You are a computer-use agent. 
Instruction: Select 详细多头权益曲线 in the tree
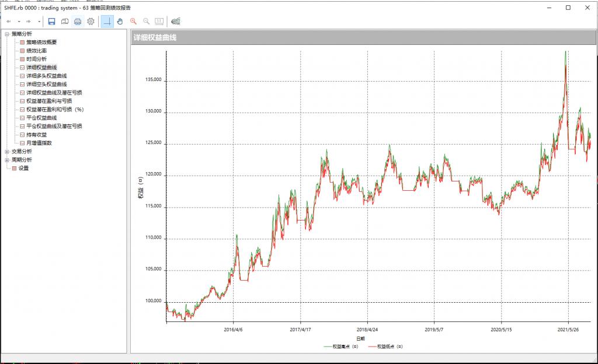46,76
